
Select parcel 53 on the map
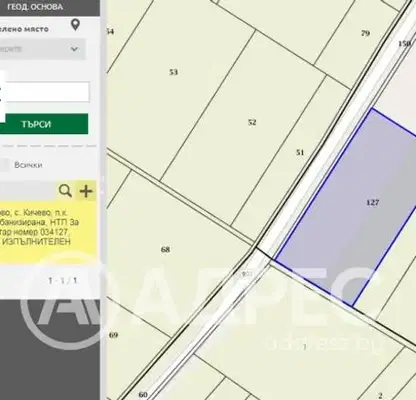pos(174,72)
